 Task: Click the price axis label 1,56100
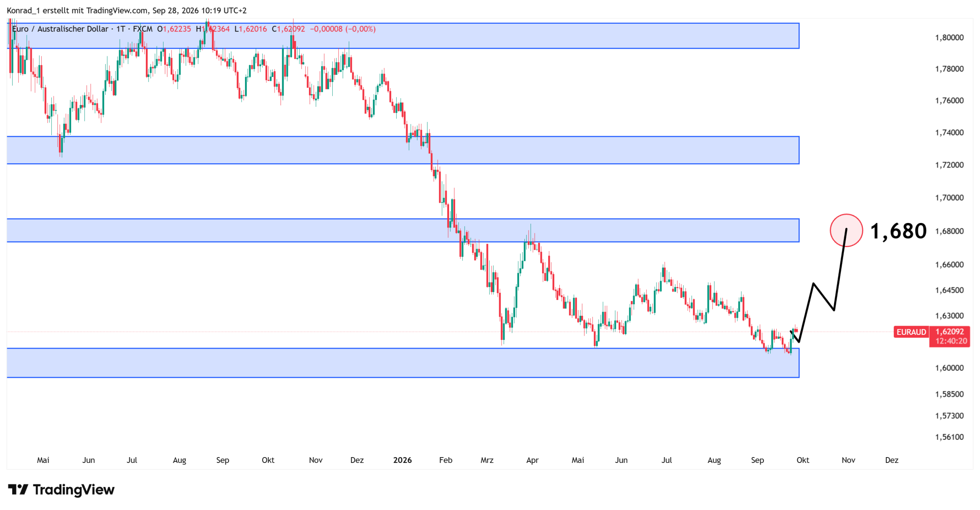point(949,437)
